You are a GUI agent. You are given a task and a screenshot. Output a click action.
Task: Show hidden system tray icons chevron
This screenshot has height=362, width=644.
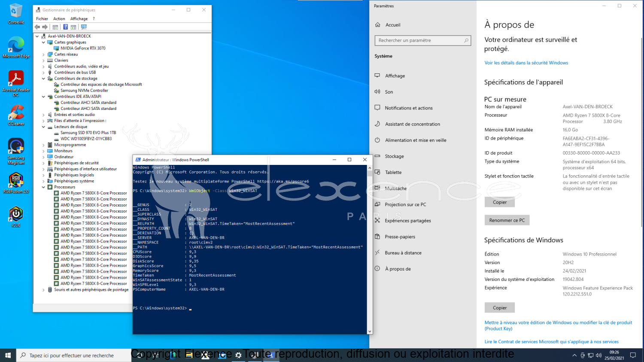[574, 355]
